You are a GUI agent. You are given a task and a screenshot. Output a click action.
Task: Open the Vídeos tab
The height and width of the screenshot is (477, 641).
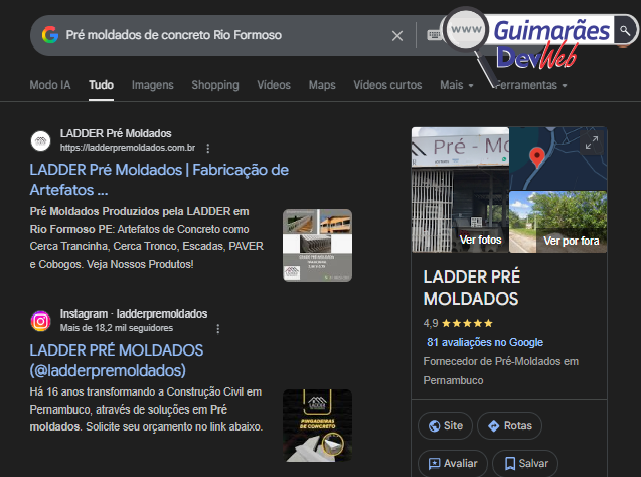coord(274,85)
